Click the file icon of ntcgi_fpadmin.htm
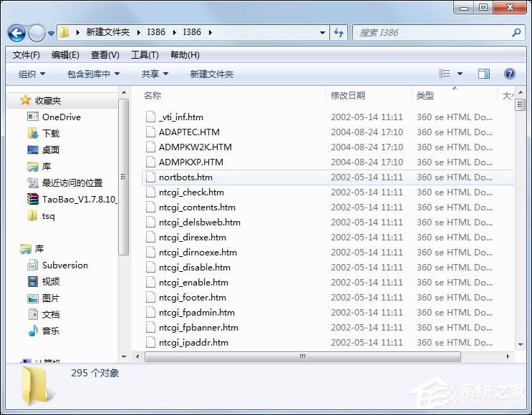The image size is (532, 415). tap(150, 312)
